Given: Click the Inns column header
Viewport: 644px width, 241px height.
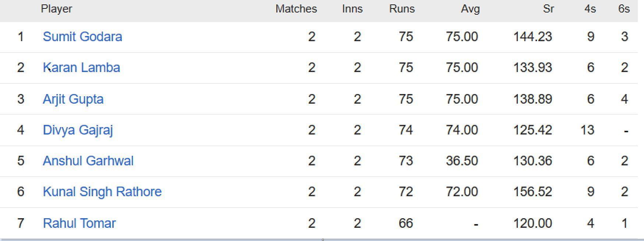Looking at the screenshot, I should point(352,9).
